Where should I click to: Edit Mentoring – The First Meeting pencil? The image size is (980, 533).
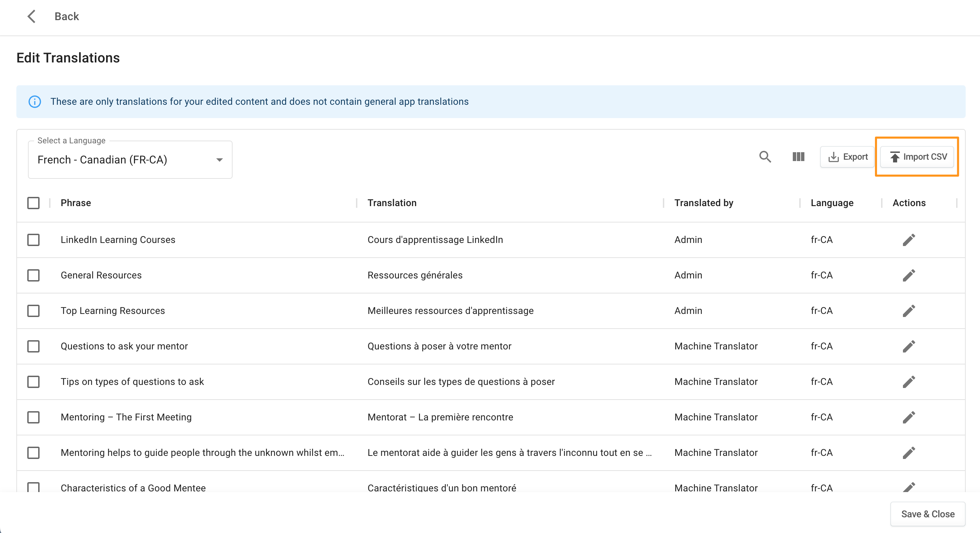click(x=908, y=417)
